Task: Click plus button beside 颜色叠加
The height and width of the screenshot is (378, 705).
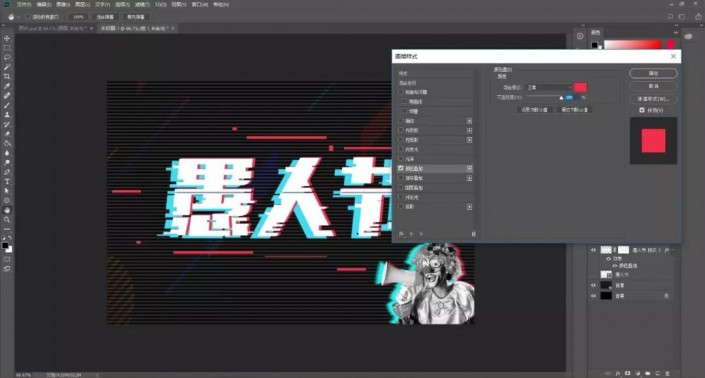Action: 469,169
